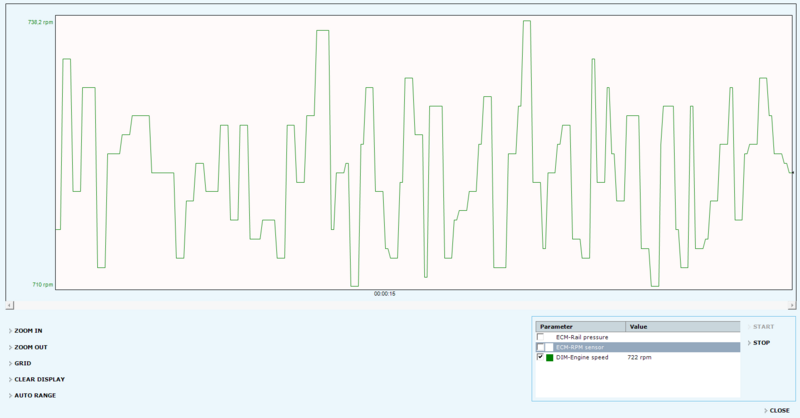Screen dimensions: 800x418
Task: Click ZOOM OUT below the graph
Action: (31, 347)
